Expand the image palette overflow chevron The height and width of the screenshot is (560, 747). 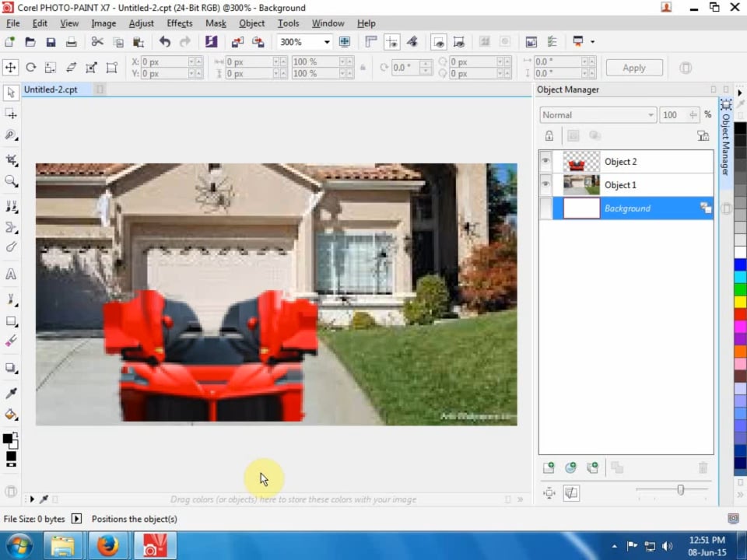tap(521, 499)
